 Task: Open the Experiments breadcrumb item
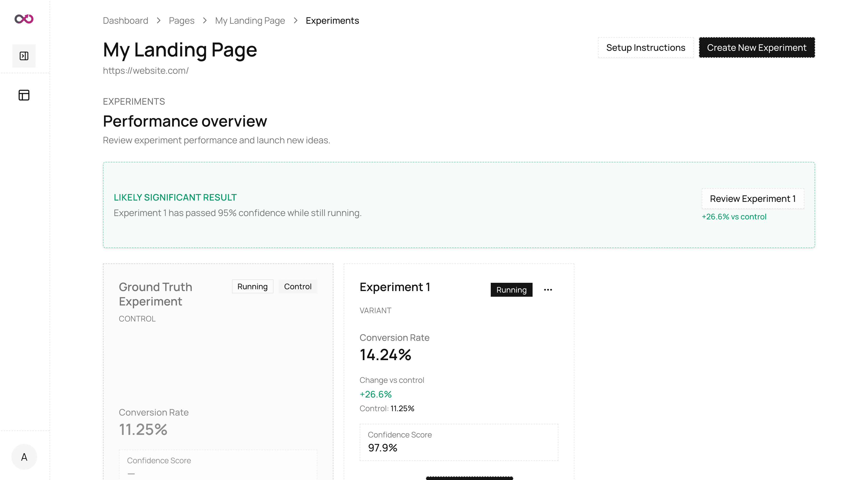[332, 21]
